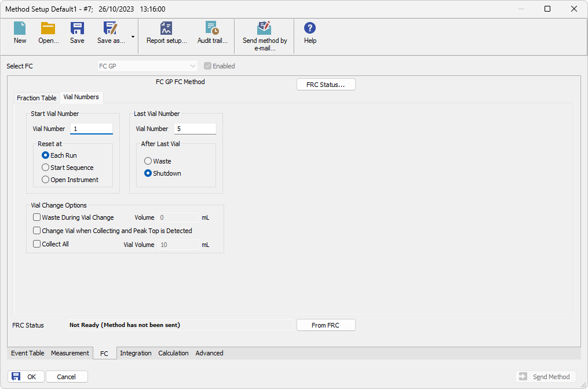Click the From FRC button
This screenshot has width=588, height=389.
click(326, 325)
